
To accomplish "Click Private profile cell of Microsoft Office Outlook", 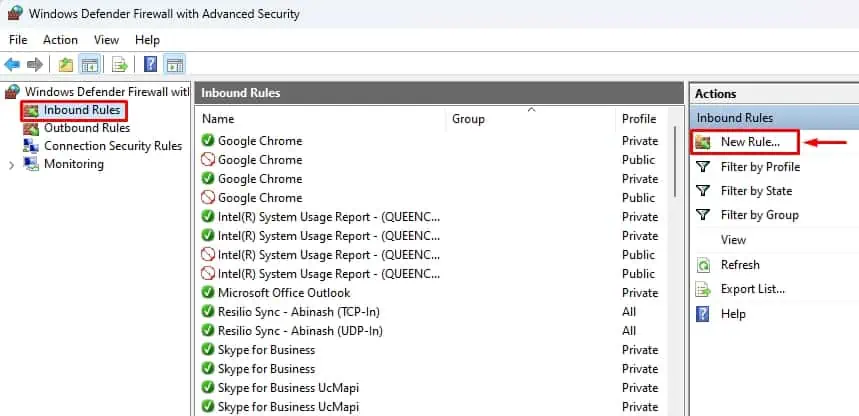I will pos(640,293).
